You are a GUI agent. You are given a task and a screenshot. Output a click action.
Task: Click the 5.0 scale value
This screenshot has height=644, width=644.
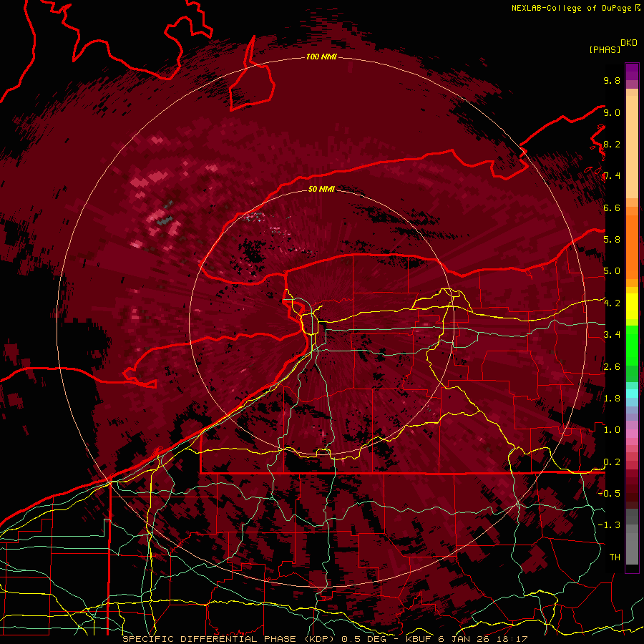(612, 271)
